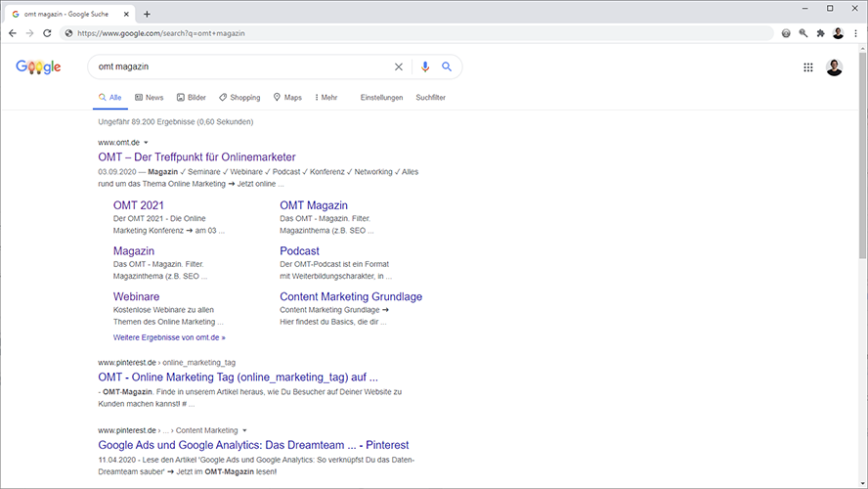Image resolution: width=868 pixels, height=489 pixels.
Task: Close the omt magazin Google Suche tab
Action: tap(126, 14)
